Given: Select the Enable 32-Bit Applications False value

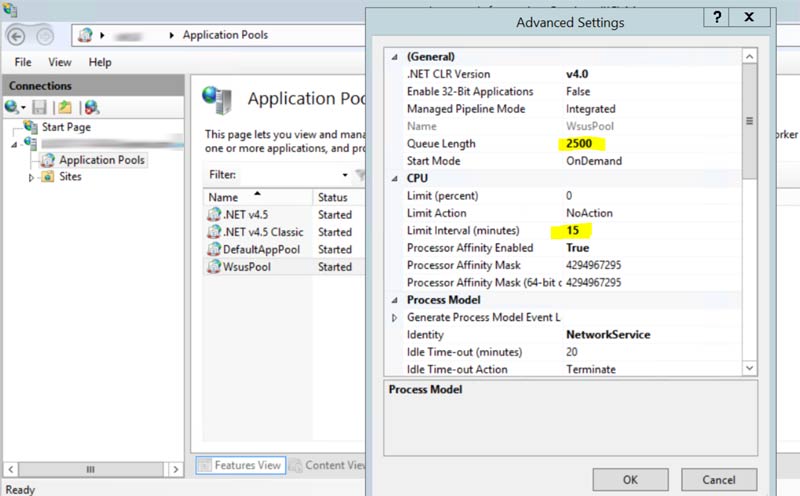Looking at the screenshot, I should (578, 91).
